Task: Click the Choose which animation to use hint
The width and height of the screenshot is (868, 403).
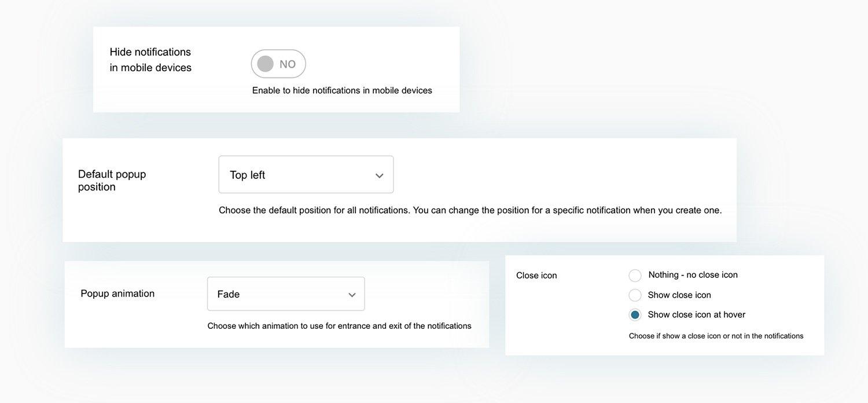Action: [340, 326]
